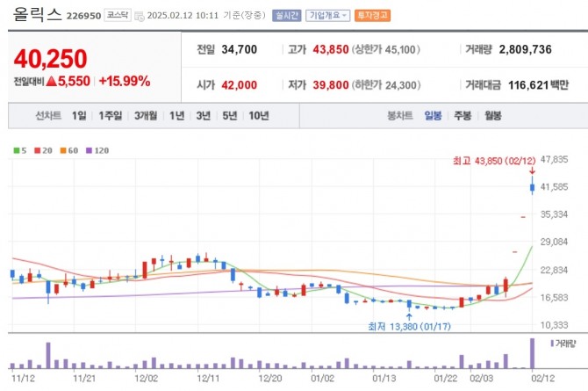Screen dimensions: 588x391
Task: Click the 시가 value 42,000
Action: (240, 85)
